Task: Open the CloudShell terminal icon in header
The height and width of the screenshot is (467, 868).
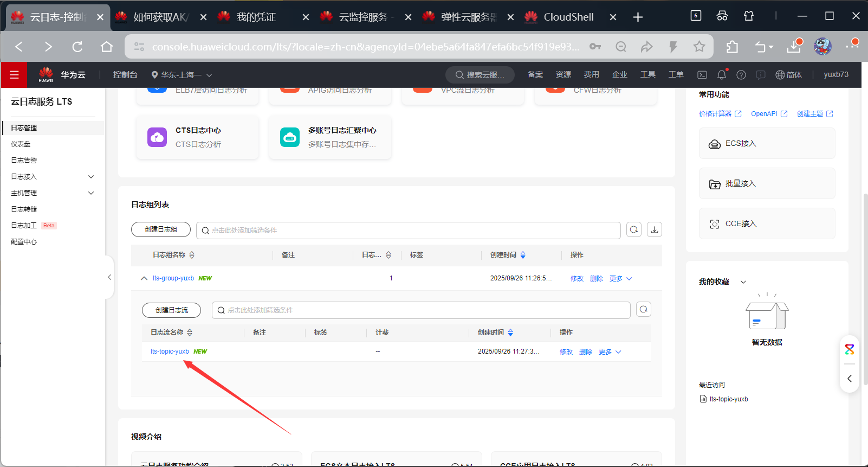Action: click(702, 75)
